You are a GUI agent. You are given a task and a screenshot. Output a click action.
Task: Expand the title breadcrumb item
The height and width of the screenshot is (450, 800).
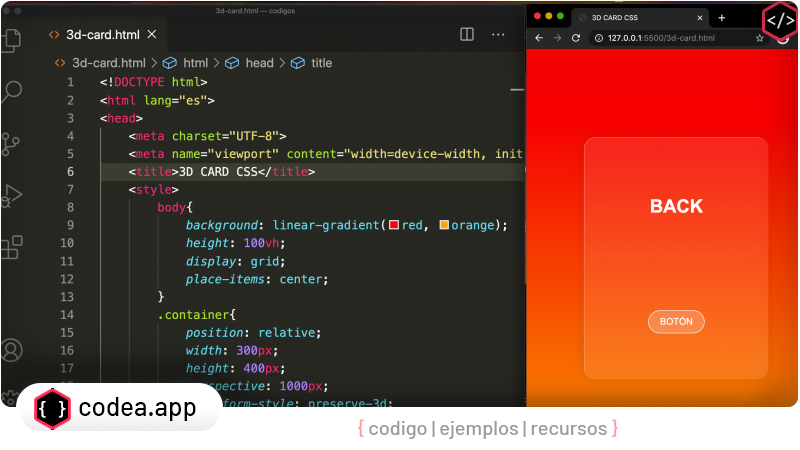click(x=321, y=62)
